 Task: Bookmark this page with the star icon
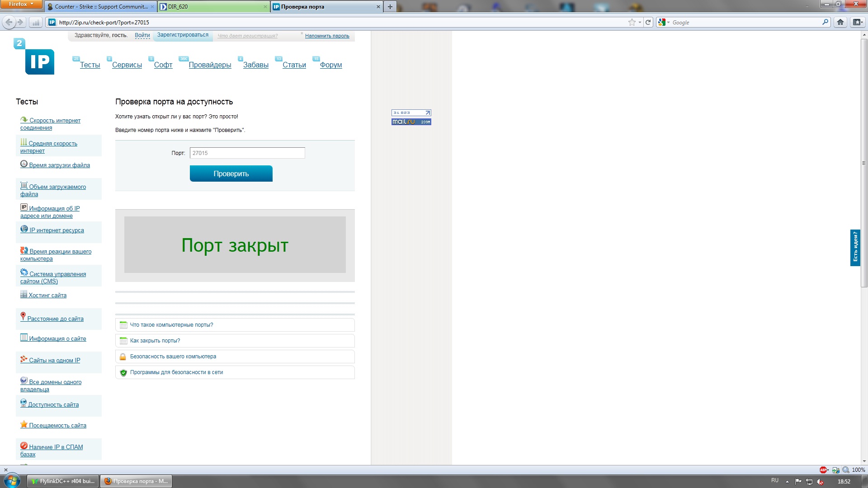point(632,22)
